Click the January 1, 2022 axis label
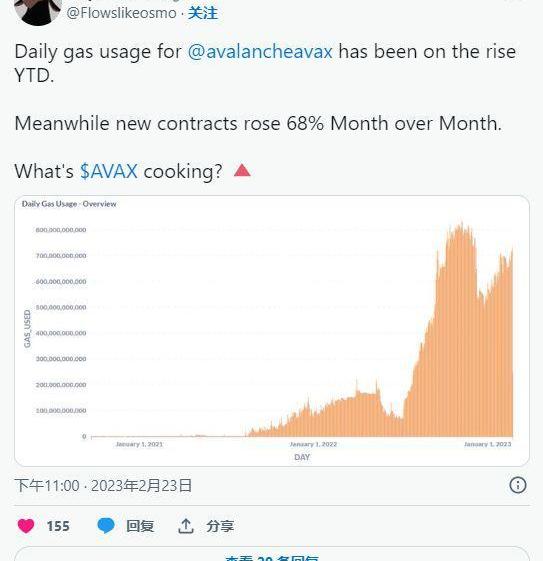543x561 pixels. coord(313,444)
